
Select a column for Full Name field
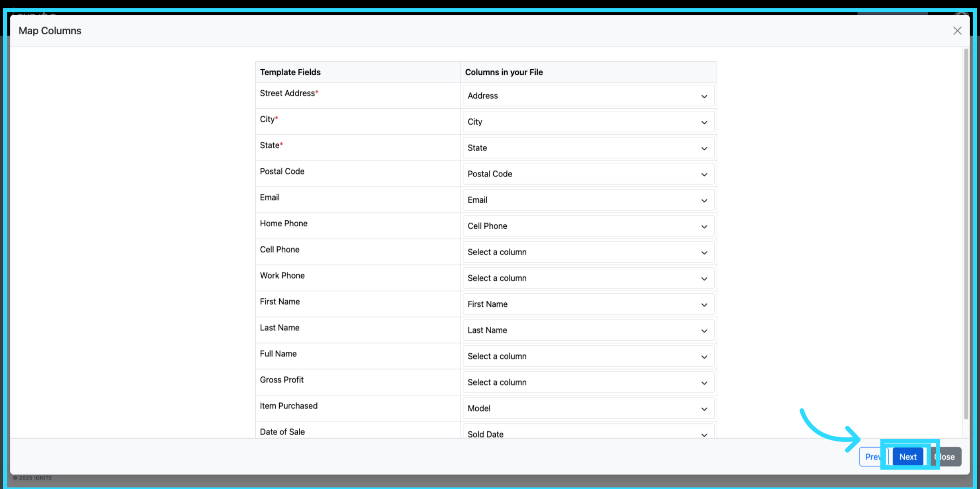click(588, 356)
